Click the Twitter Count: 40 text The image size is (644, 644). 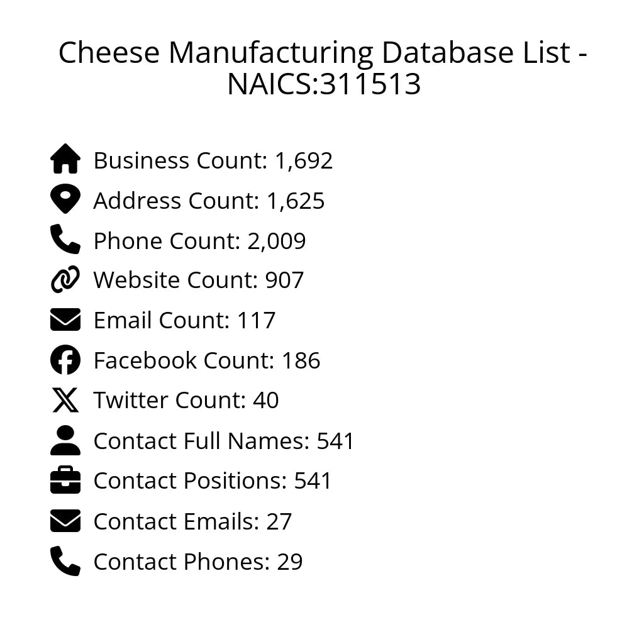tap(186, 401)
